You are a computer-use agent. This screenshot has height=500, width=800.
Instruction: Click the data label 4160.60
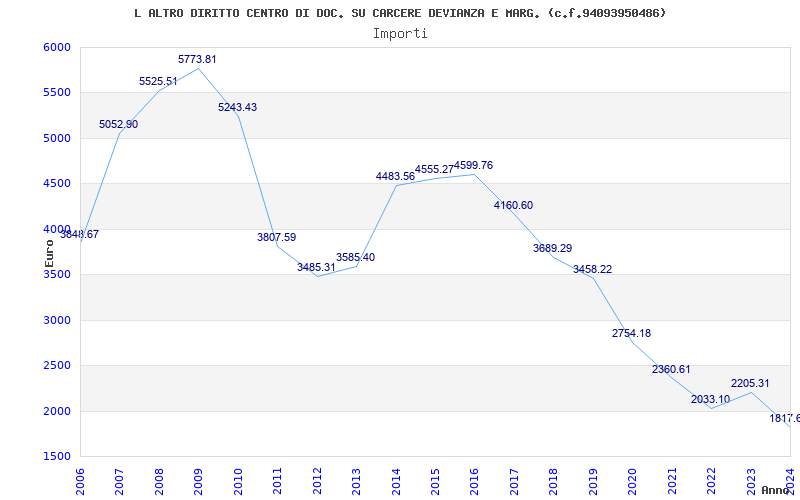pyautogui.click(x=513, y=205)
